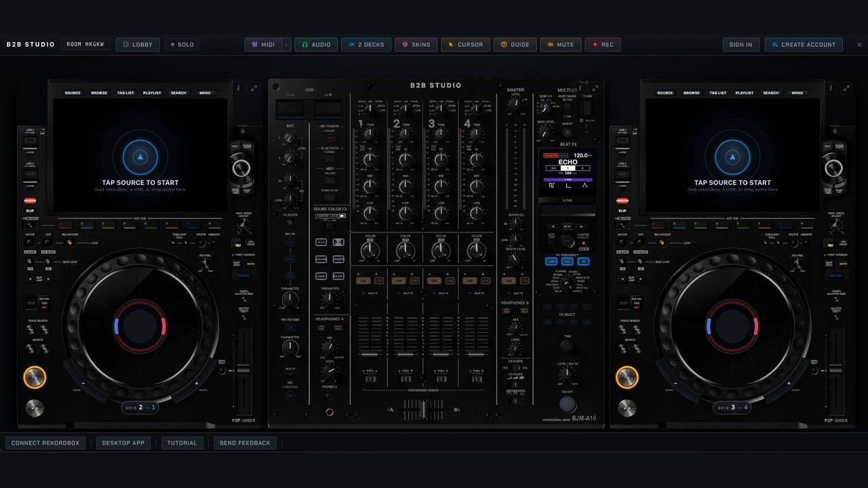This screenshot has height=488, width=868.
Task: Select TAG LIST on the left deck screen
Action: click(x=125, y=93)
